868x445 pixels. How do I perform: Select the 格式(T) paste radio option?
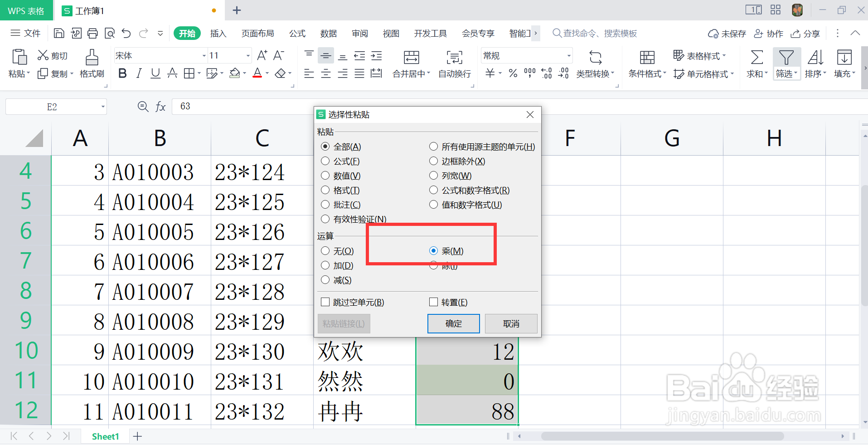325,190
